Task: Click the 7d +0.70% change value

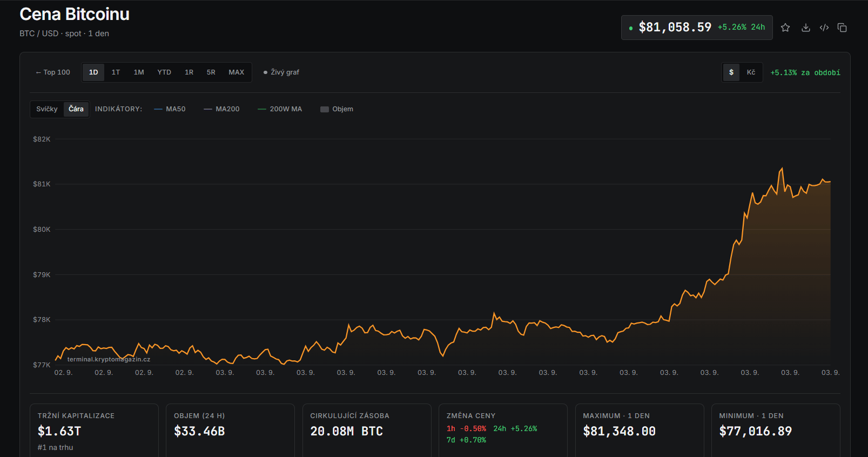Action: (x=466, y=440)
